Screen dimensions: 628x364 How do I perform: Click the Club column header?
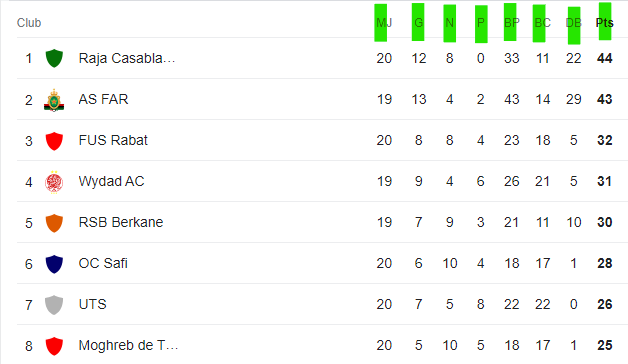[x=29, y=23]
